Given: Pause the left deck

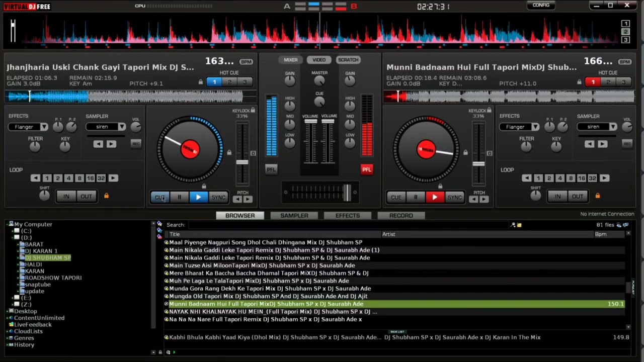Looking at the screenshot, I should coord(179,198).
